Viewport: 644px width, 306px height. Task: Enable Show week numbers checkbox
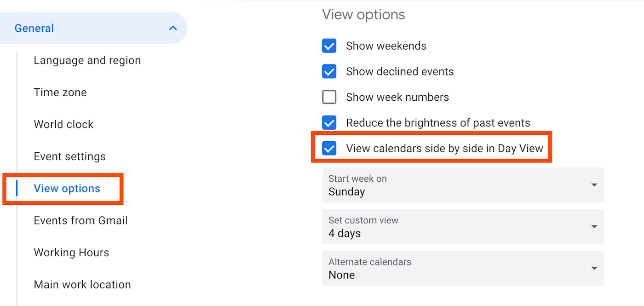(x=329, y=97)
